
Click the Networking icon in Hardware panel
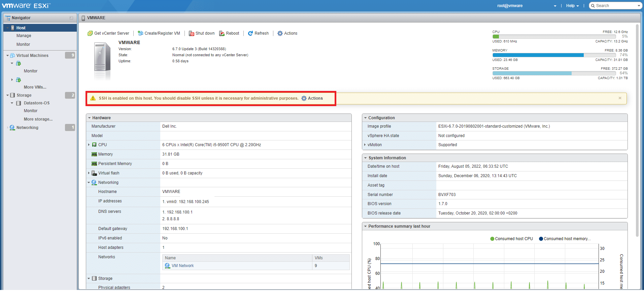pos(94,183)
